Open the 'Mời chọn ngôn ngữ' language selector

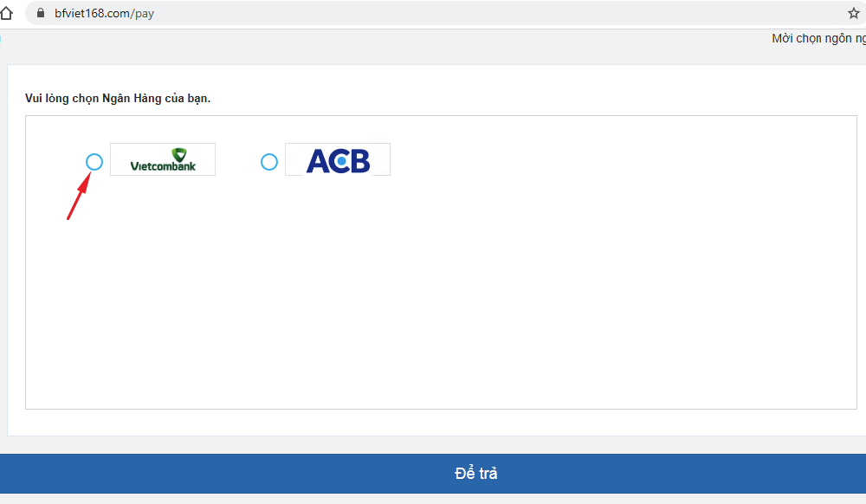click(x=818, y=39)
